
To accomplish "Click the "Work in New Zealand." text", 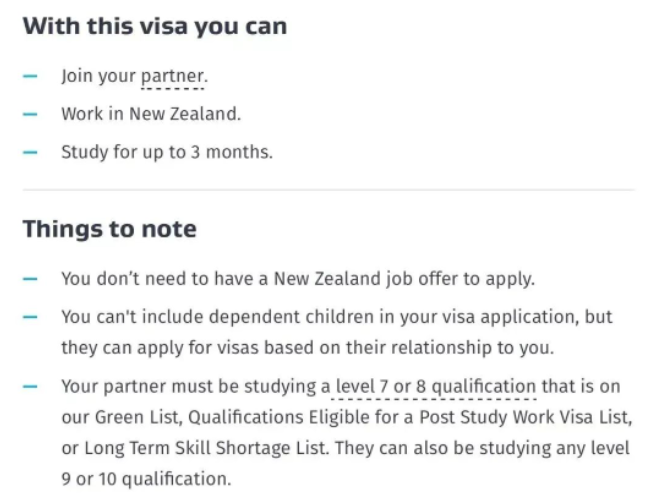I will [151, 114].
